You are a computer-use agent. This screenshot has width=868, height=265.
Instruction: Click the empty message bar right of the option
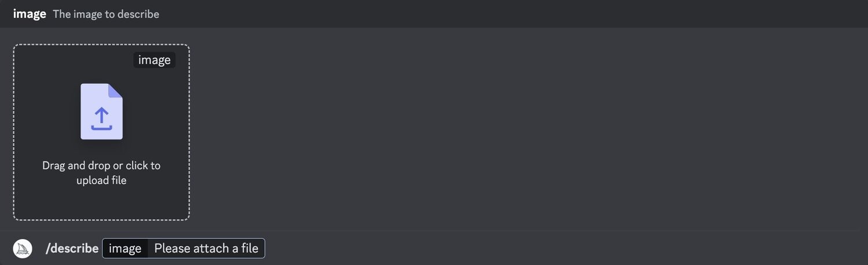pos(564,248)
